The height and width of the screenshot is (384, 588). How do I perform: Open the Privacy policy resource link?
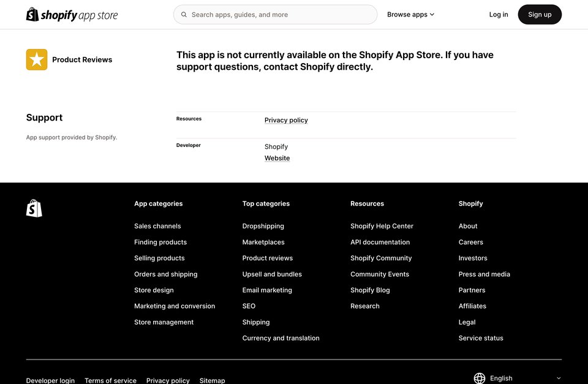click(286, 120)
